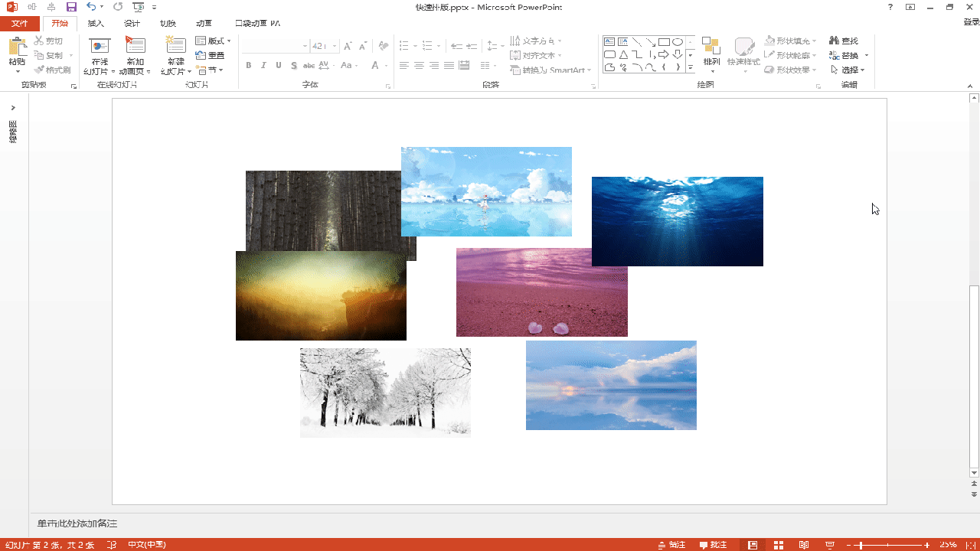Switch to Normal view in status bar

[753, 545]
